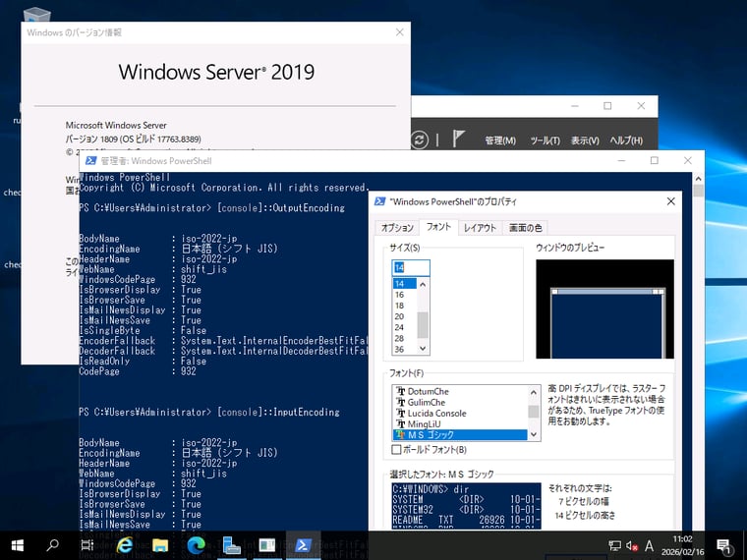
Task: Toggle the IME input mode indicator A
Action: [649, 545]
